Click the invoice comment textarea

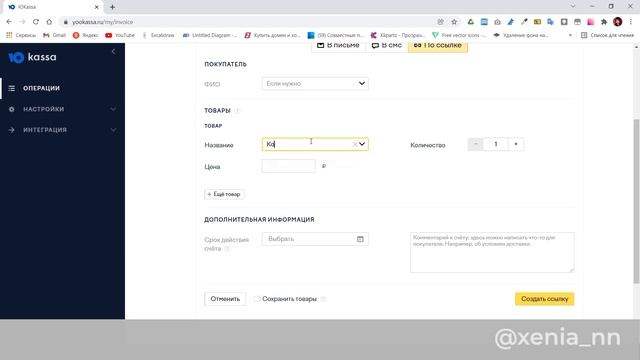[492, 252]
